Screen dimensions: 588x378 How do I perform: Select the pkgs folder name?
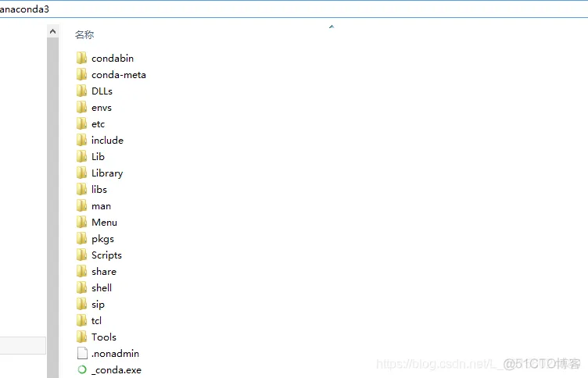point(102,240)
